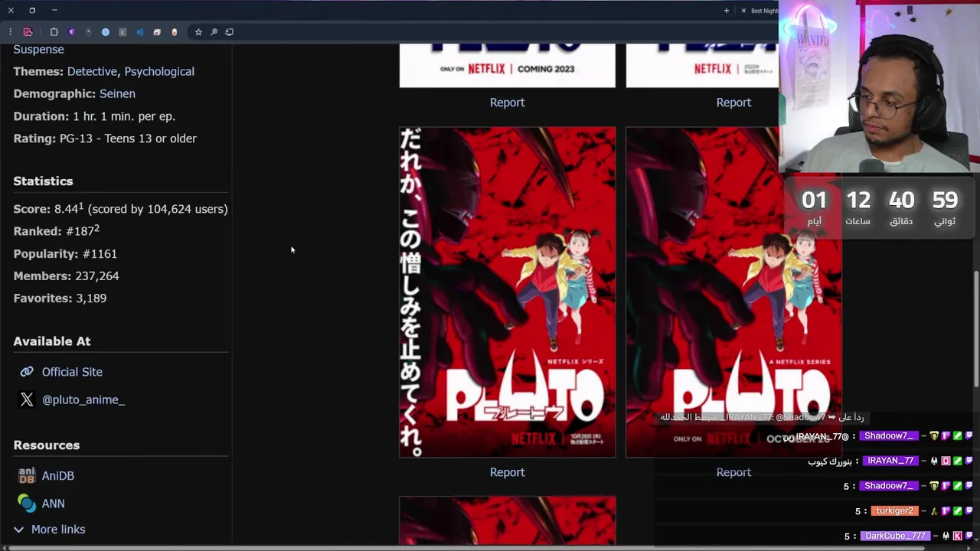Click the gray L extension icon
The image size is (980, 551).
click(x=122, y=32)
